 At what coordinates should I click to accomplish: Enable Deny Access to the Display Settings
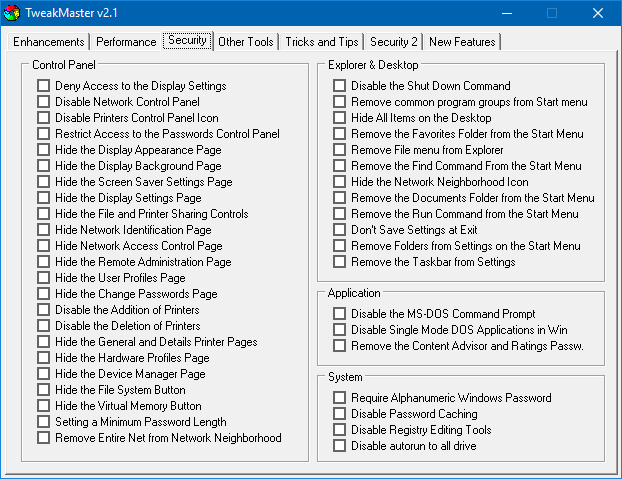(44, 86)
